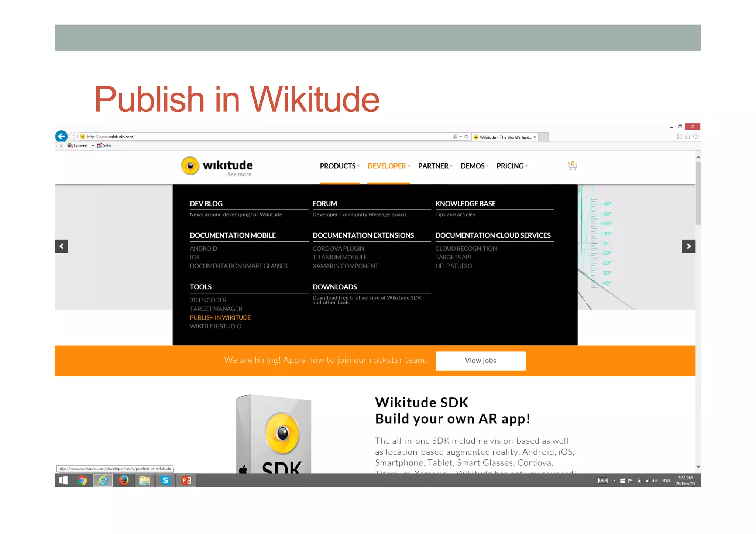The width and height of the screenshot is (756, 534).
Task: Click PUBLISH IN WIKITUDE link
Action: [x=220, y=317]
